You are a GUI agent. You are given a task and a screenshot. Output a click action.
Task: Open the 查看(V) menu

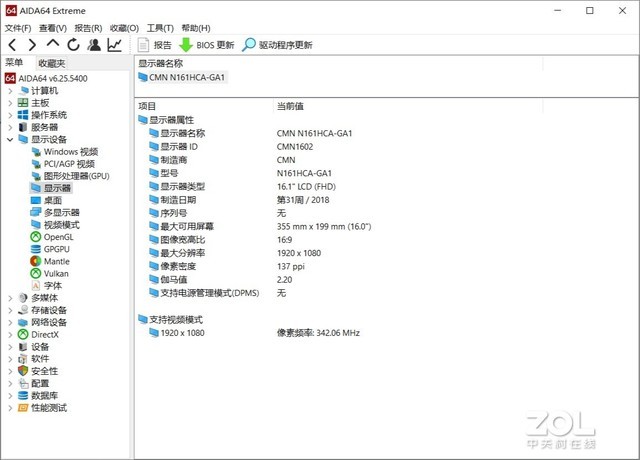pos(53,28)
